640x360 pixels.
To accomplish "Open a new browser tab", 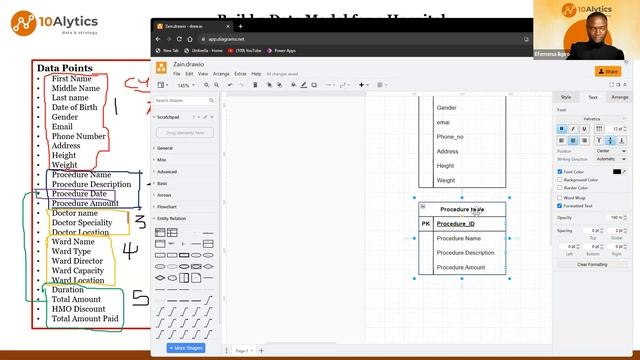I will click(240, 27).
